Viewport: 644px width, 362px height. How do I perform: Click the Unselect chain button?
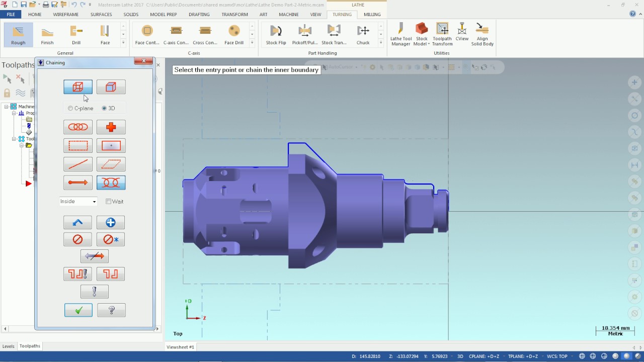click(77, 239)
